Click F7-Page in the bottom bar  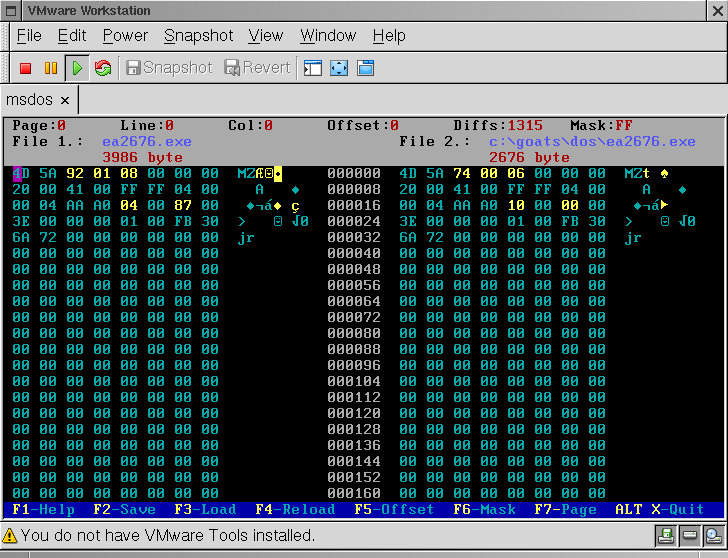tap(565, 510)
